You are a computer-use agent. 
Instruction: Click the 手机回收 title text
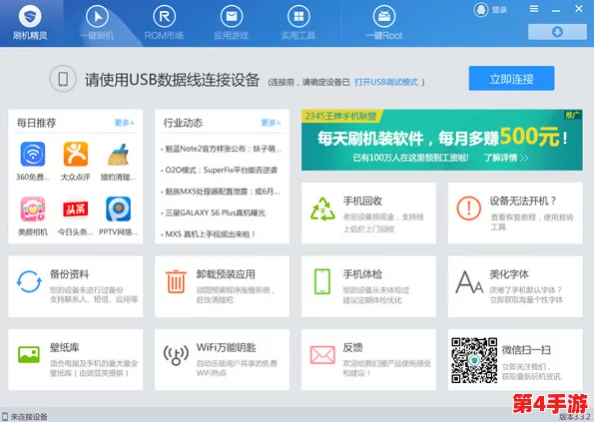(363, 200)
